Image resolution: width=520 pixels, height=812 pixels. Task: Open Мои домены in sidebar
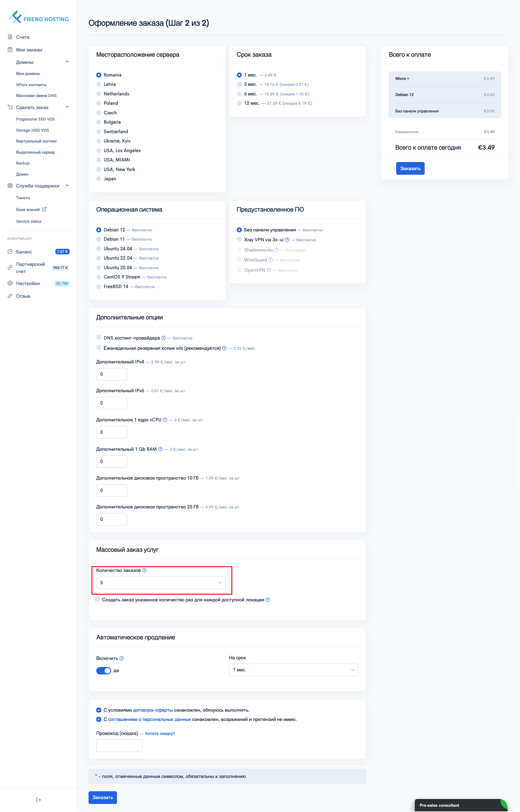(x=28, y=73)
